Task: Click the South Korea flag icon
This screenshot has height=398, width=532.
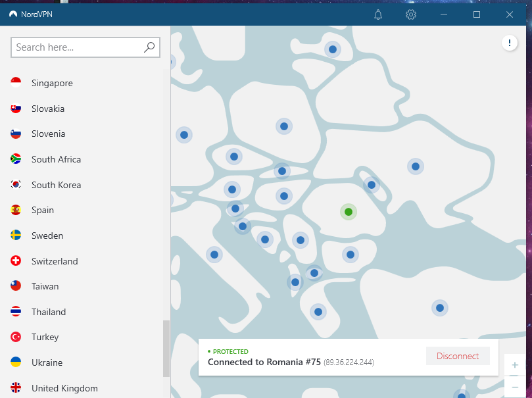Action: [16, 185]
